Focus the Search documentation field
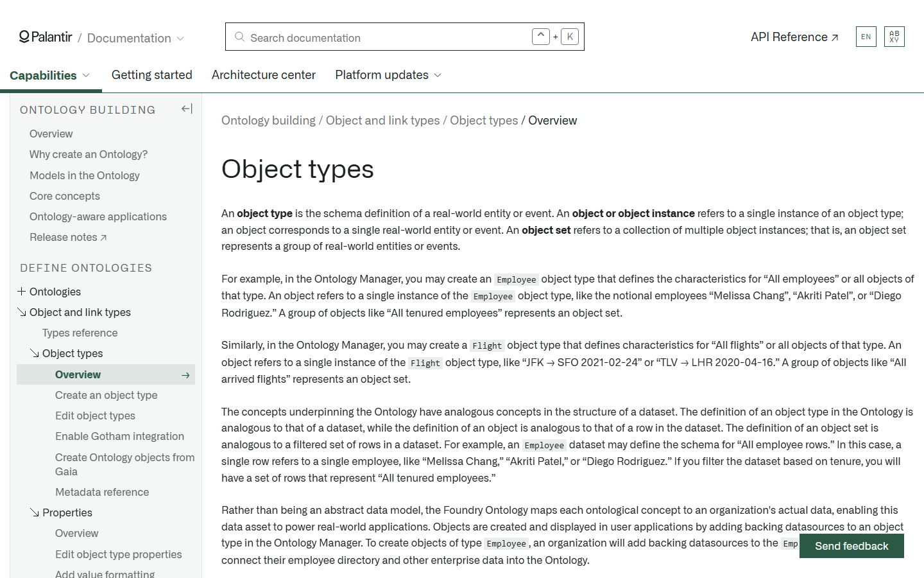Image resolution: width=924 pixels, height=578 pixels. point(404,37)
